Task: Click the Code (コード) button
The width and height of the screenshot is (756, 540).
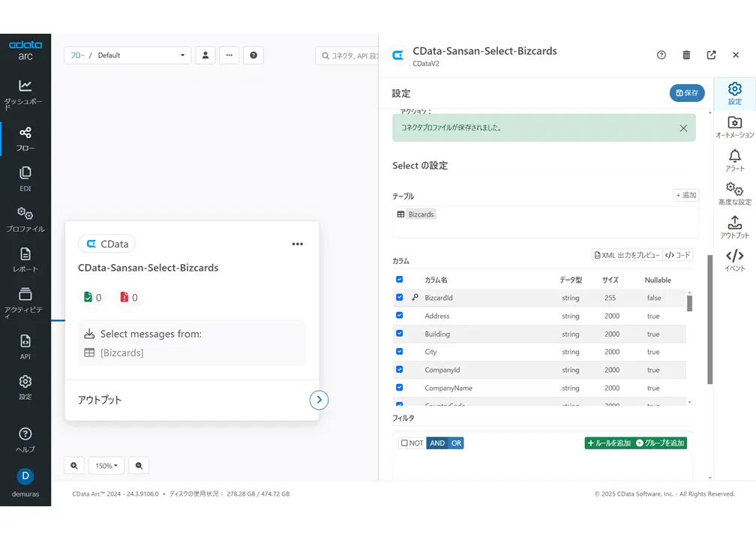Action: tap(677, 255)
